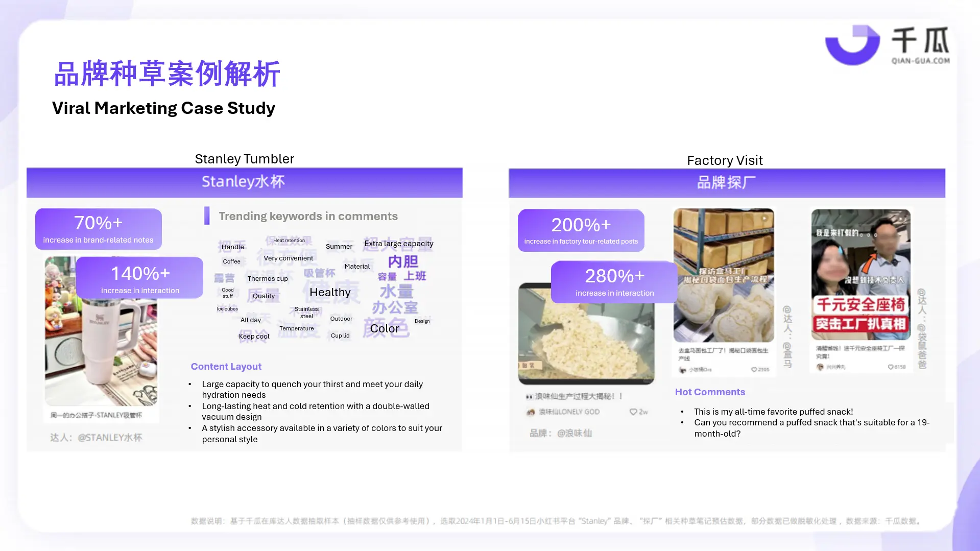Click the 'Temperature' keyword
Image resolution: width=980 pixels, height=551 pixels.
click(x=297, y=329)
